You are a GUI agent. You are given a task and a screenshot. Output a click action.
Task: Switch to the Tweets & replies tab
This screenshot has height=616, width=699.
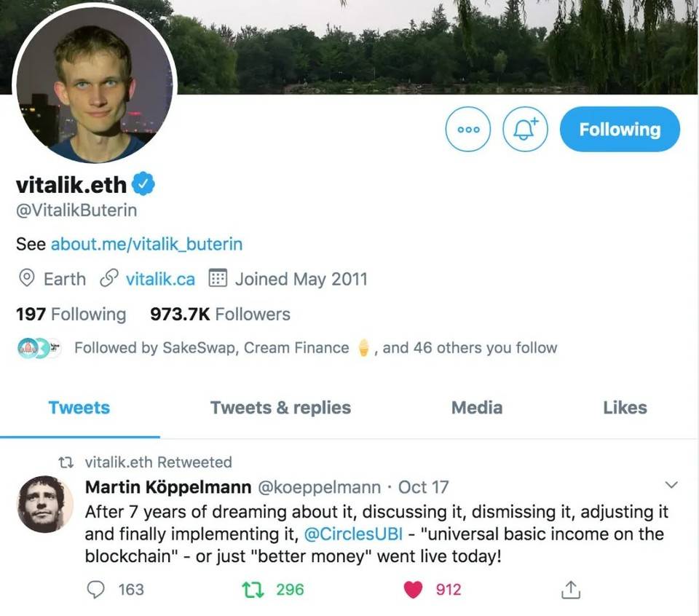click(x=280, y=408)
